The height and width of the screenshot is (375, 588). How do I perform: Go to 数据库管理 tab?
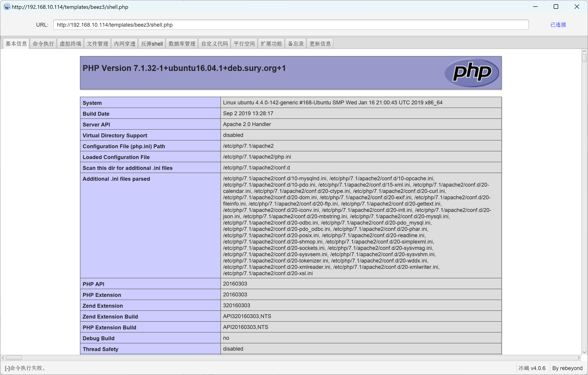(182, 44)
